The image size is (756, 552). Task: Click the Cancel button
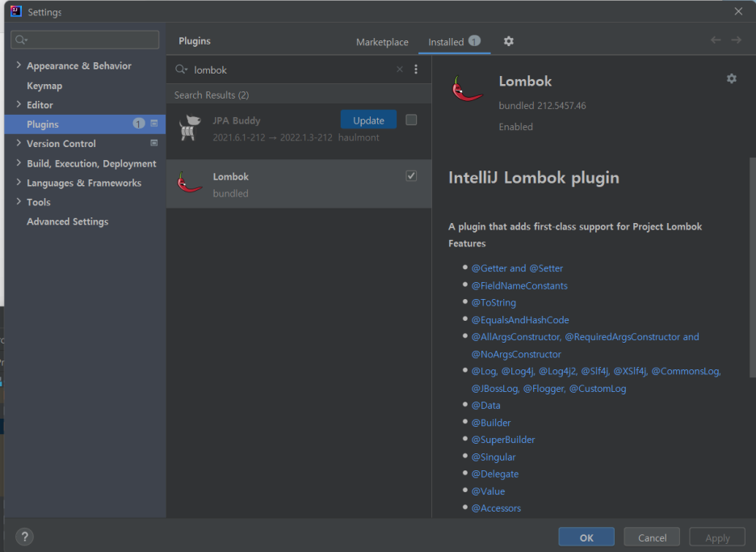coord(652,537)
